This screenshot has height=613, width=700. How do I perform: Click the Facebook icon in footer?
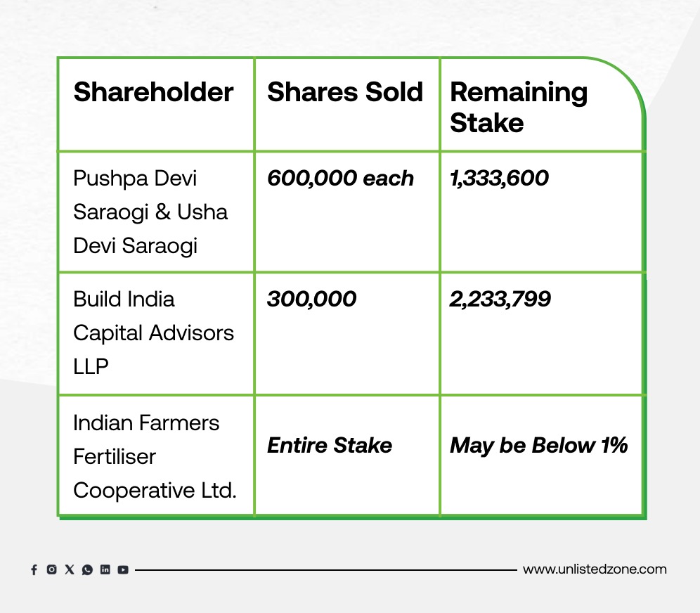(34, 570)
